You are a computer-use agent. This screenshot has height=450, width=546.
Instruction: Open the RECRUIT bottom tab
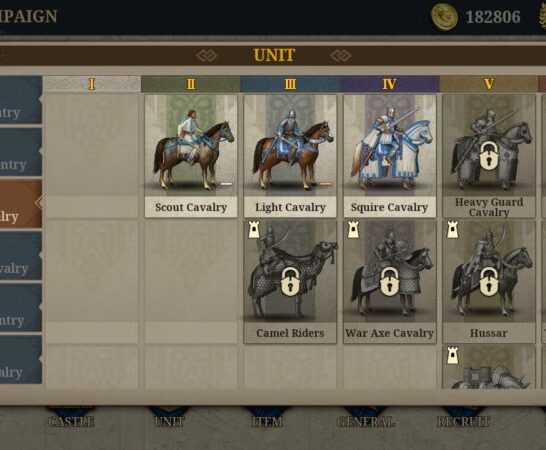click(x=463, y=422)
